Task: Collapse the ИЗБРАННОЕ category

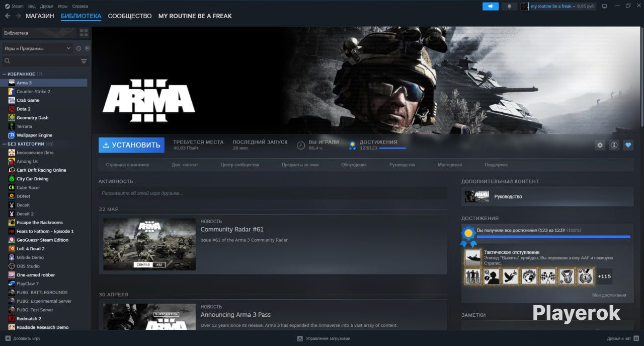Action: (5, 74)
